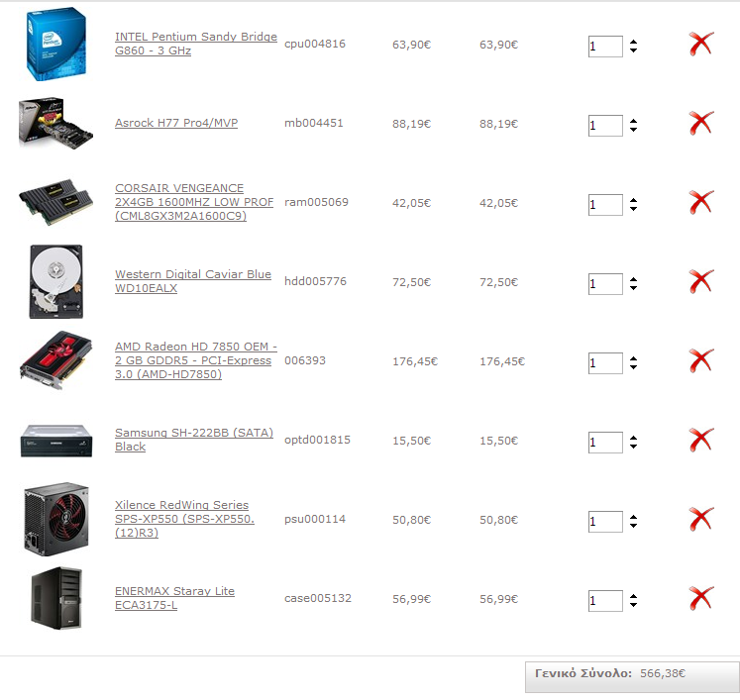This screenshot has height=700, width=740.
Task: Open the CORSAIR VENGEANCE 2X4GB product link
Action: pyautogui.click(x=194, y=202)
